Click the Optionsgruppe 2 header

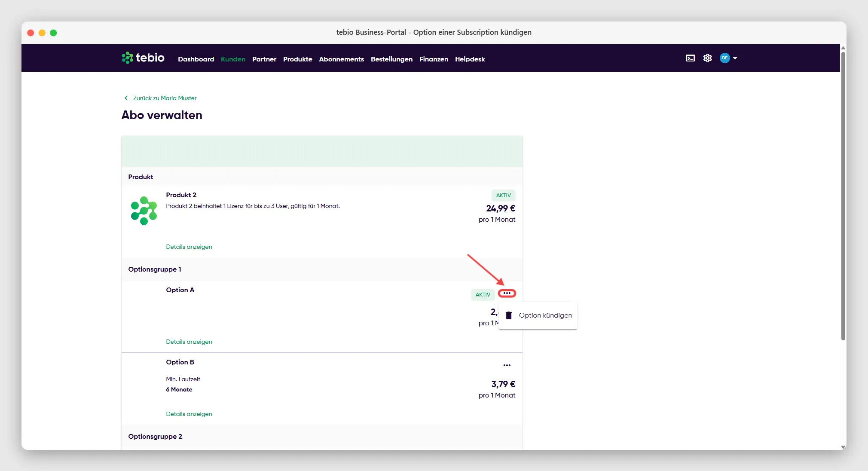155,437
